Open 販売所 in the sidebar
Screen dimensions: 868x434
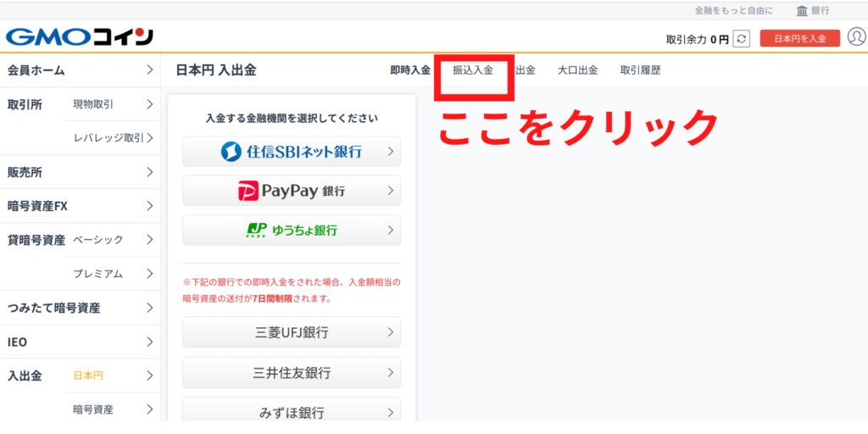(x=81, y=172)
